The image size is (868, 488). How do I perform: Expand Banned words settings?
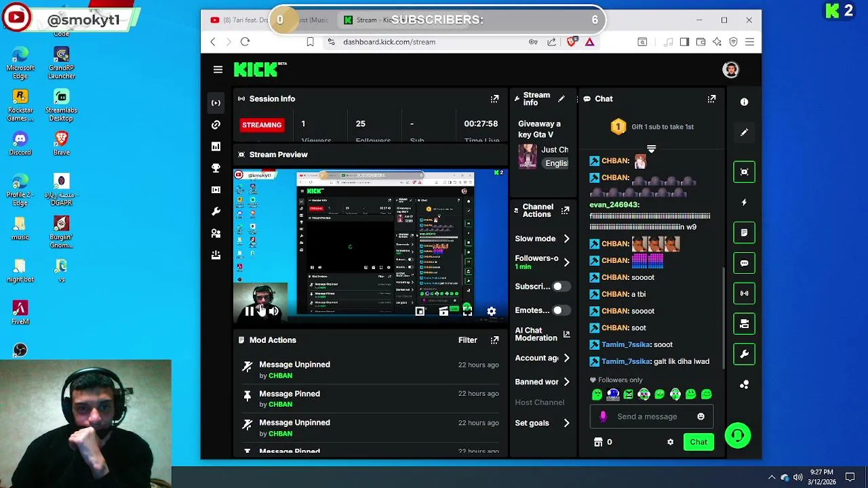(x=566, y=382)
